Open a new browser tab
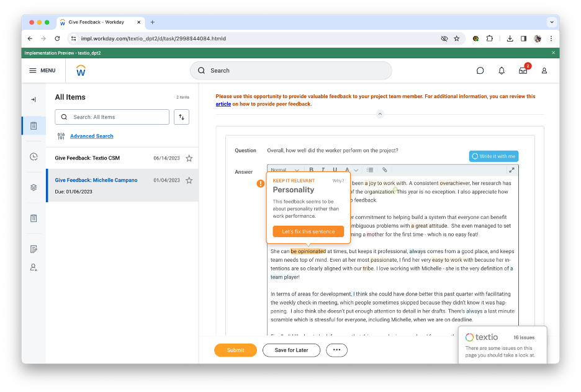This screenshot has width=581, height=392. tap(152, 22)
